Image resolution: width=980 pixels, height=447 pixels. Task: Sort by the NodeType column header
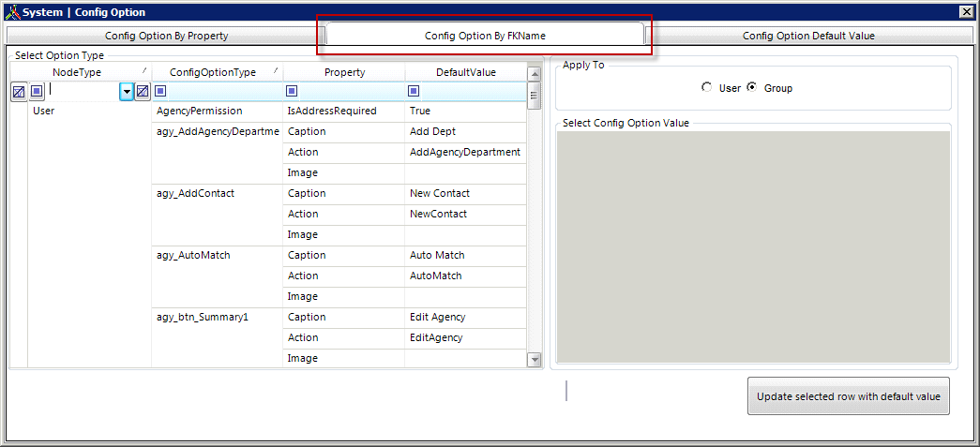(x=82, y=72)
